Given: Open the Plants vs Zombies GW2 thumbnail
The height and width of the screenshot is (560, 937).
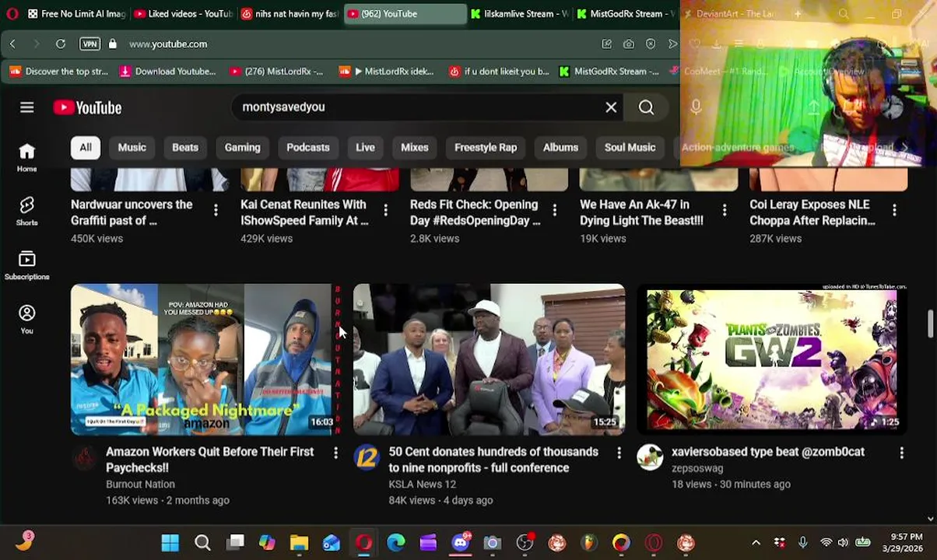Looking at the screenshot, I should click(772, 359).
